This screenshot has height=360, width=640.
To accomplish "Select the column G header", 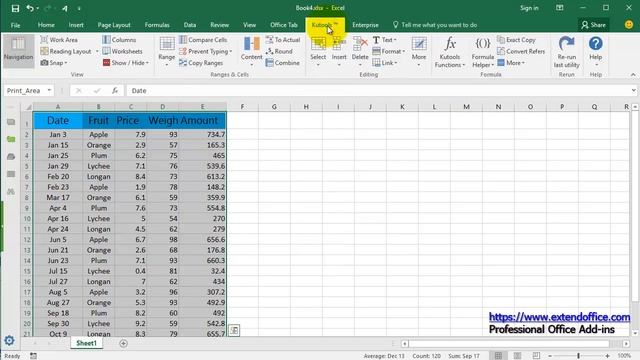I will pyautogui.click(x=274, y=107).
